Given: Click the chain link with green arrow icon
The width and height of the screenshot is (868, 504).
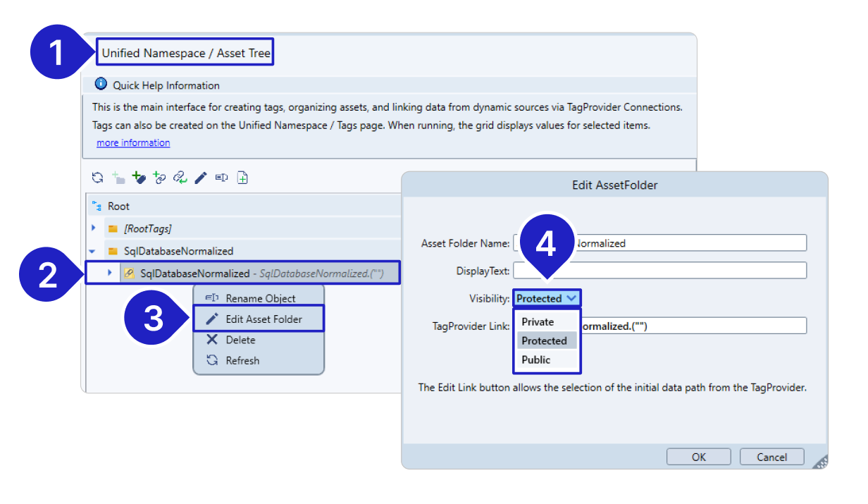Looking at the screenshot, I should coord(180,178).
